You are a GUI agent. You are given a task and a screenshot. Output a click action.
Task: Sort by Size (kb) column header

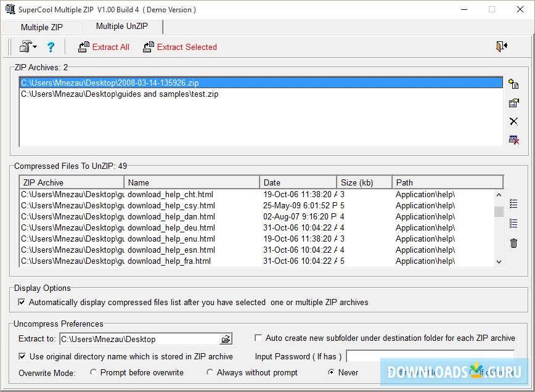(364, 182)
